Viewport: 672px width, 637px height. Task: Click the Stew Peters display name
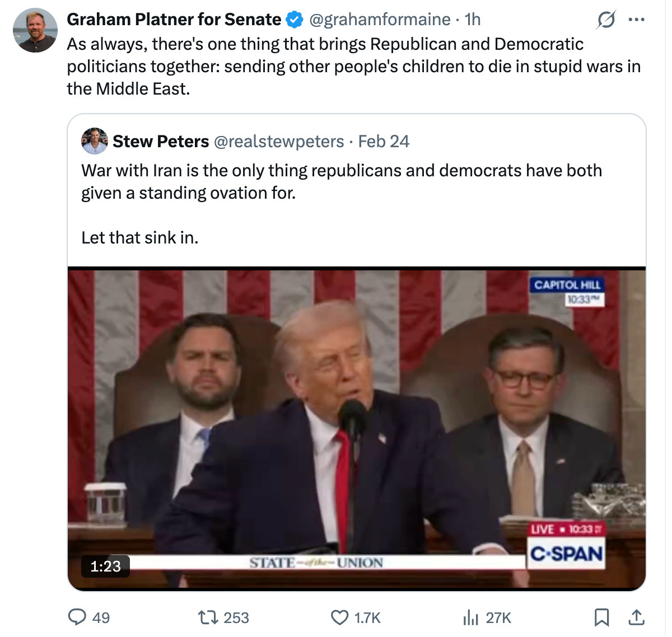[161, 141]
